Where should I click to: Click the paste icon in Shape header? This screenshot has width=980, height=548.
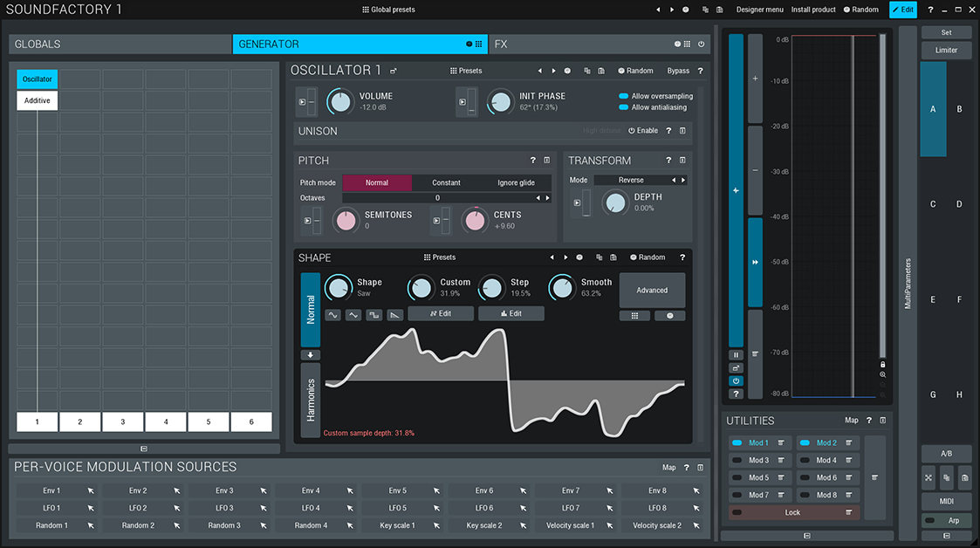(x=613, y=257)
